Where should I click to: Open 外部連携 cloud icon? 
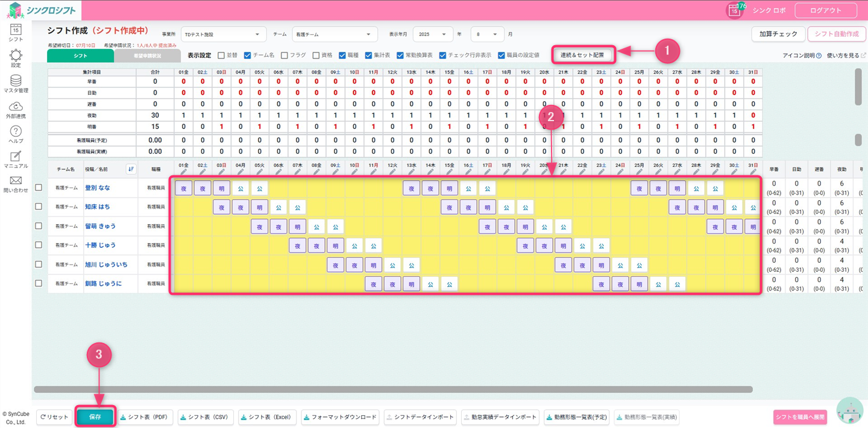[16, 107]
